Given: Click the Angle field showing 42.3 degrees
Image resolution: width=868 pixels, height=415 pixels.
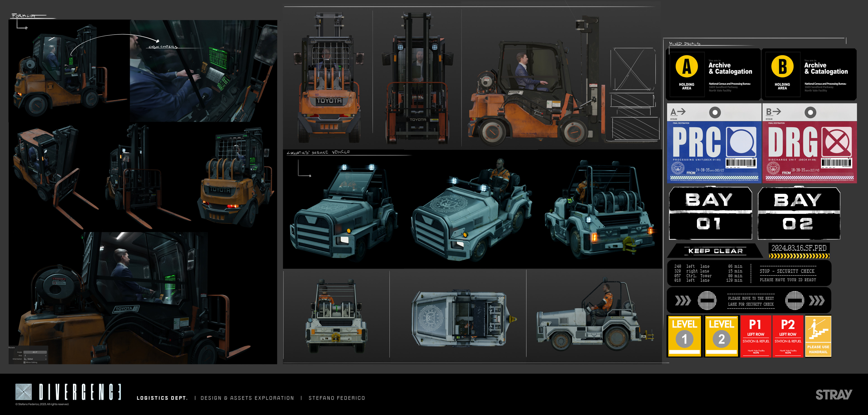Looking at the screenshot, I should (35, 353).
